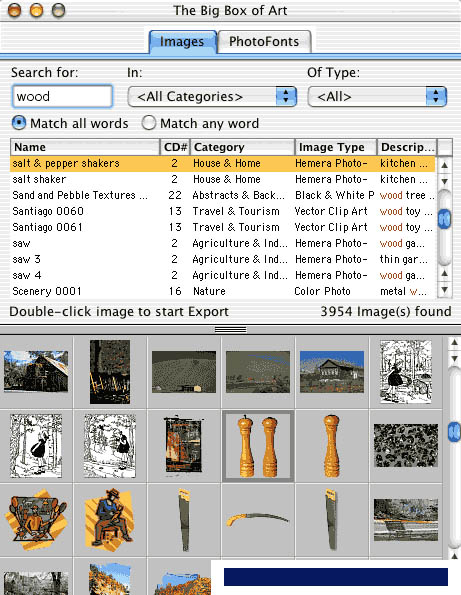Click the split pane divider handle

point(230,329)
